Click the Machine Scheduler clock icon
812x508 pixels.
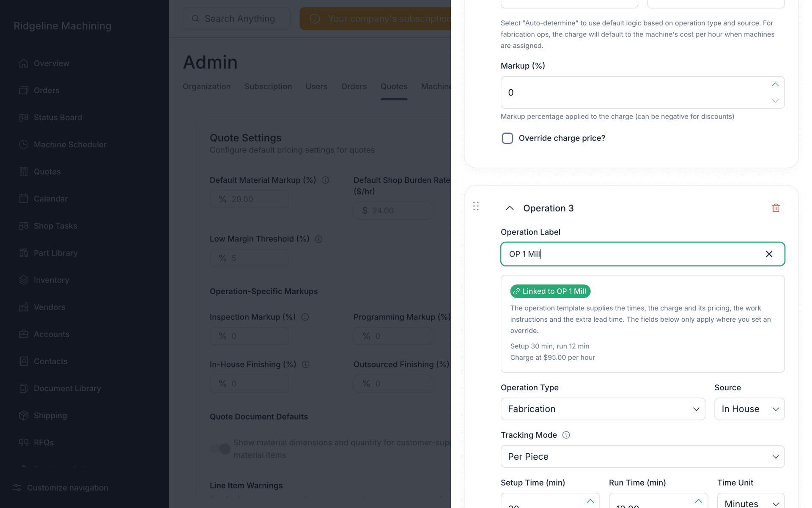click(x=24, y=144)
